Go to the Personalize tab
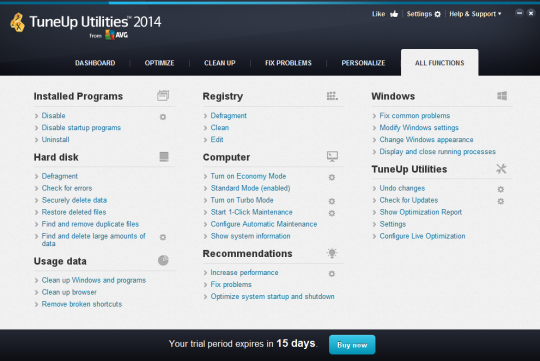 coord(363,63)
